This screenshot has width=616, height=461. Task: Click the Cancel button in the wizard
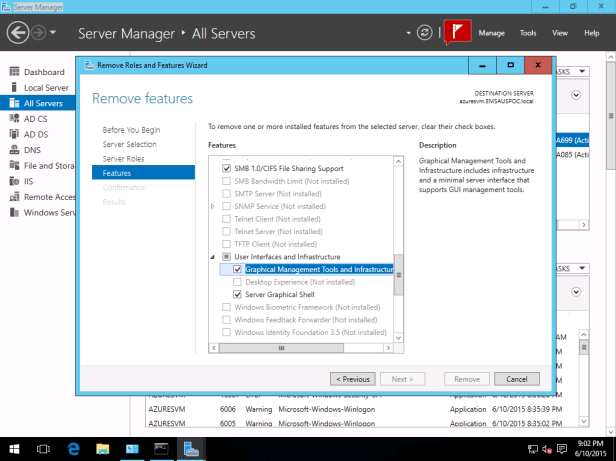click(517, 379)
